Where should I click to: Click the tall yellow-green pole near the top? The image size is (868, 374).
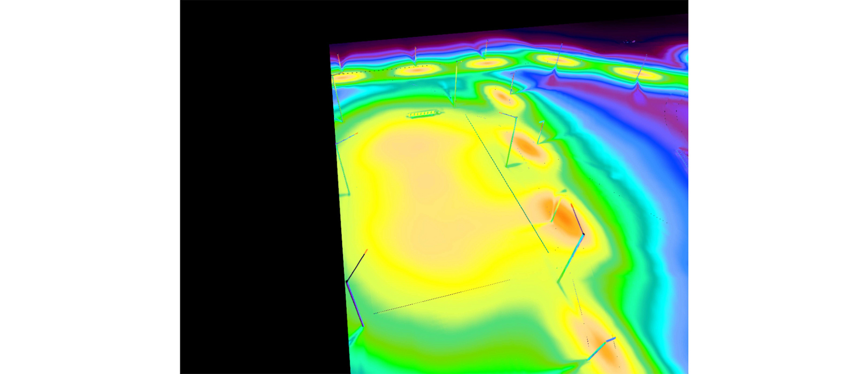(455, 83)
